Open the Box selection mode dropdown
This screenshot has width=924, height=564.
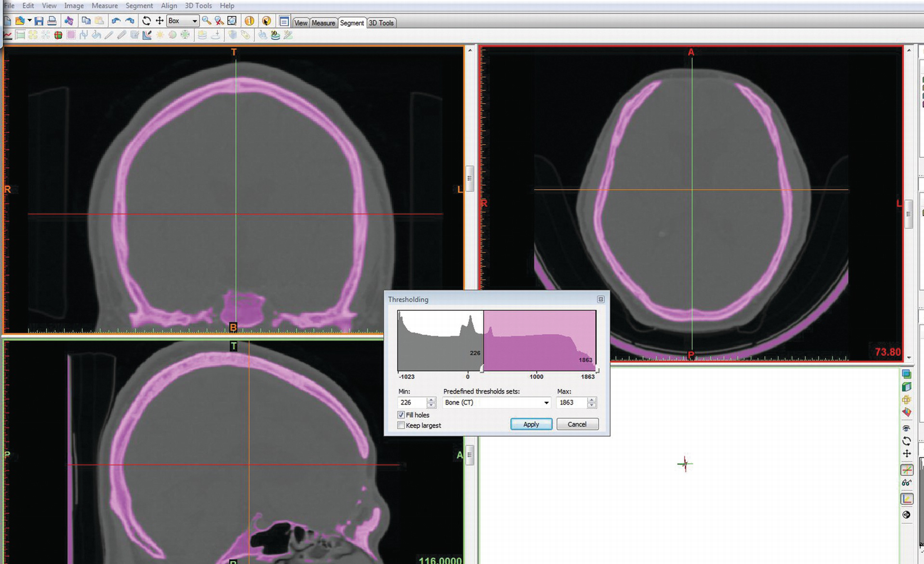tap(194, 21)
